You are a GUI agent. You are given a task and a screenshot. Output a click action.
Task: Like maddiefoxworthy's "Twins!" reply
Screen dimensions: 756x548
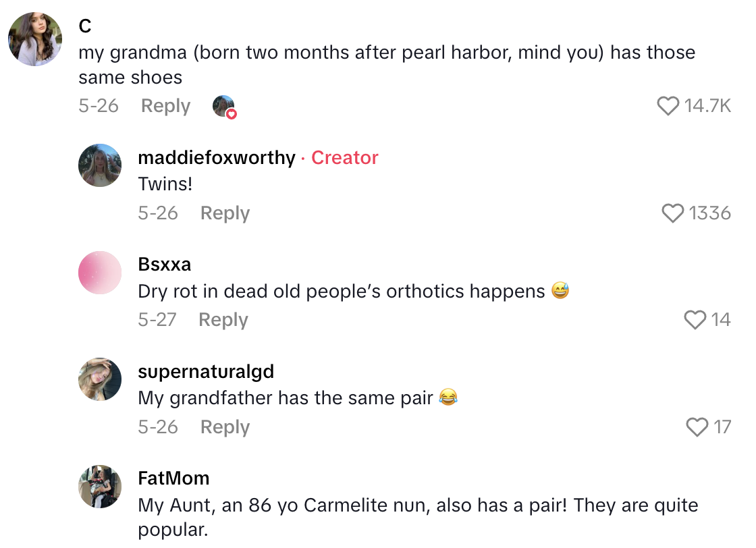point(672,213)
